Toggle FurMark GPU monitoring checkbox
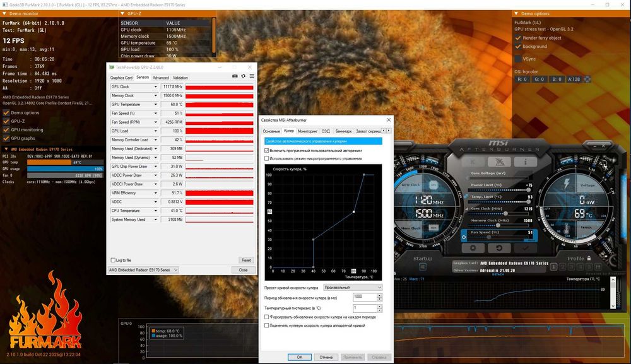The width and height of the screenshot is (631, 364). coord(6,129)
